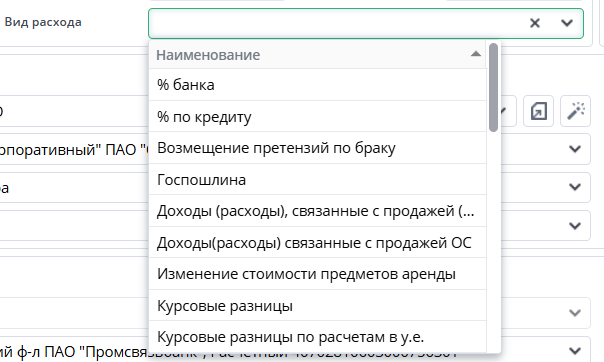Pick 'Курсовые разницы' item
Image resolution: width=604 pixels, height=362 pixels.
pos(317,305)
